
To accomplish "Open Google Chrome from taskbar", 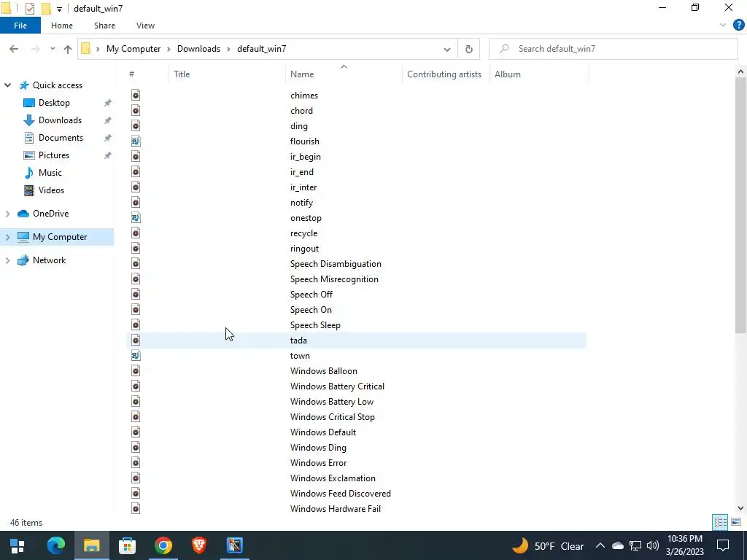I will 163,545.
